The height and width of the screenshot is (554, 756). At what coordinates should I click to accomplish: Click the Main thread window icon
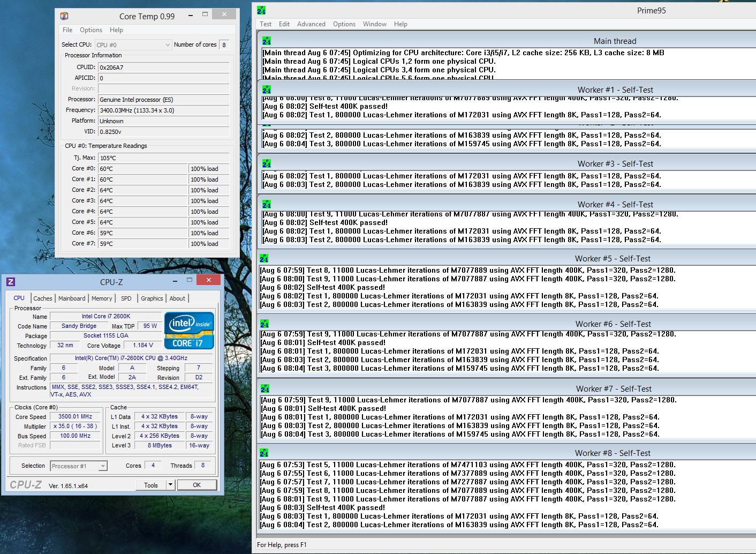267,41
